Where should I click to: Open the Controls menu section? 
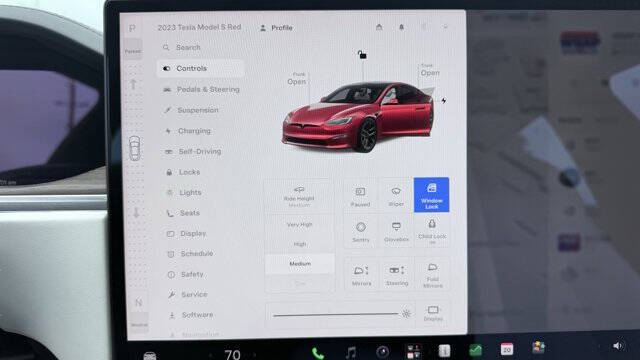[x=200, y=68]
